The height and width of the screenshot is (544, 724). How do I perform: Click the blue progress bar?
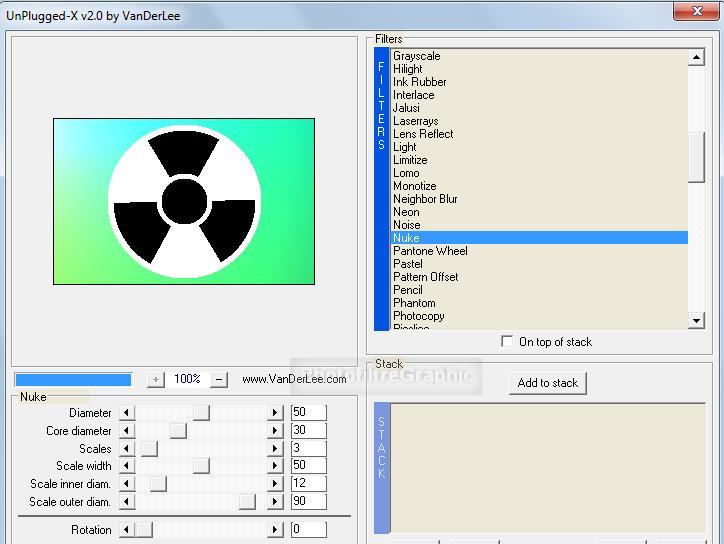tap(73, 380)
